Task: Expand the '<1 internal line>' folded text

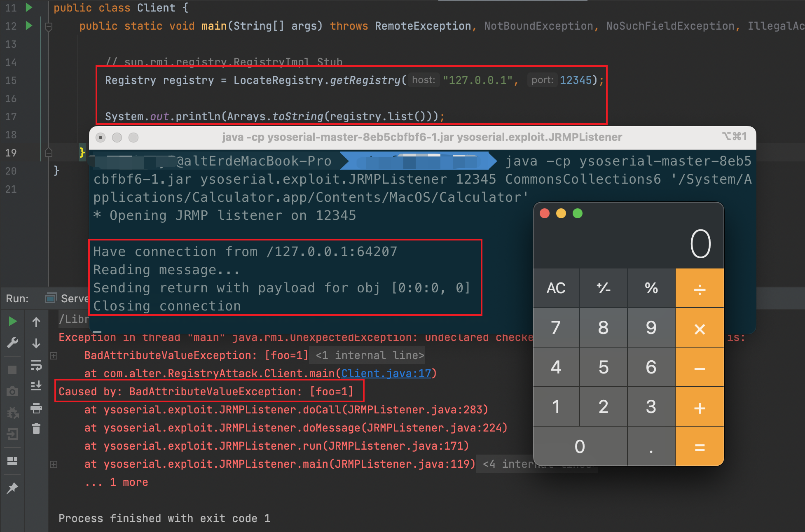Action: coord(370,355)
